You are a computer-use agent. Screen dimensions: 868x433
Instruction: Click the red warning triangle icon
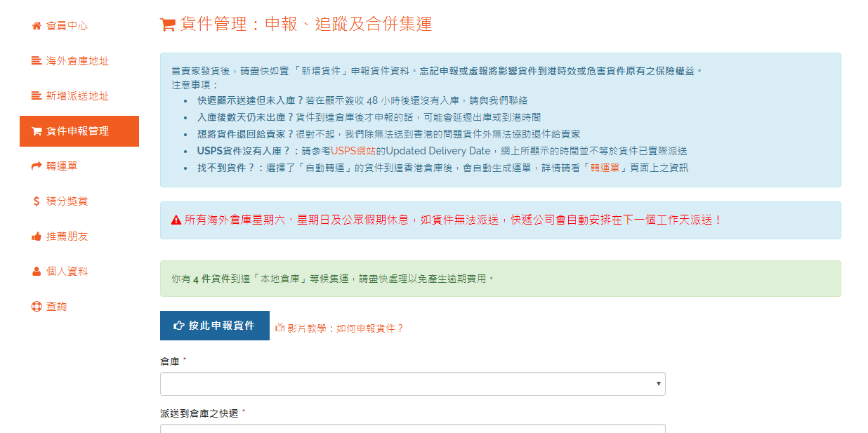pos(176,220)
